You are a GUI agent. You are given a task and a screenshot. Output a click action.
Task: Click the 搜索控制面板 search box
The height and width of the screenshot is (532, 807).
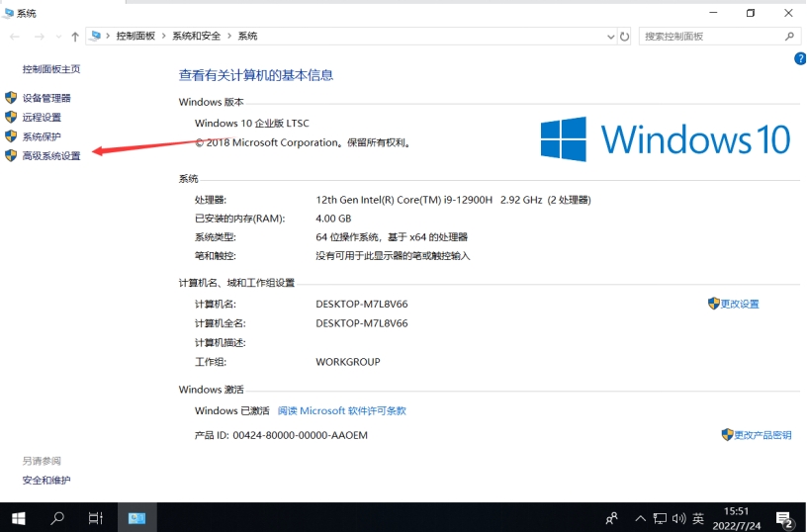(710, 37)
